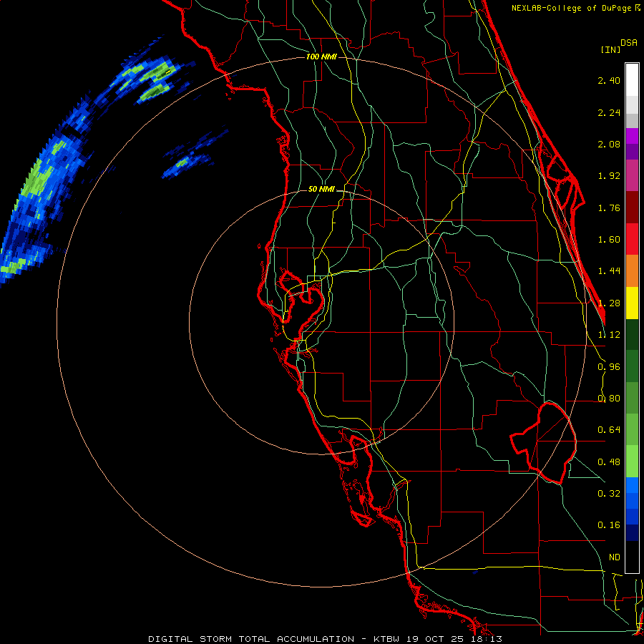Pick the orange legend swatch
Viewport: 644px width, 644px height.
pyautogui.click(x=632, y=271)
